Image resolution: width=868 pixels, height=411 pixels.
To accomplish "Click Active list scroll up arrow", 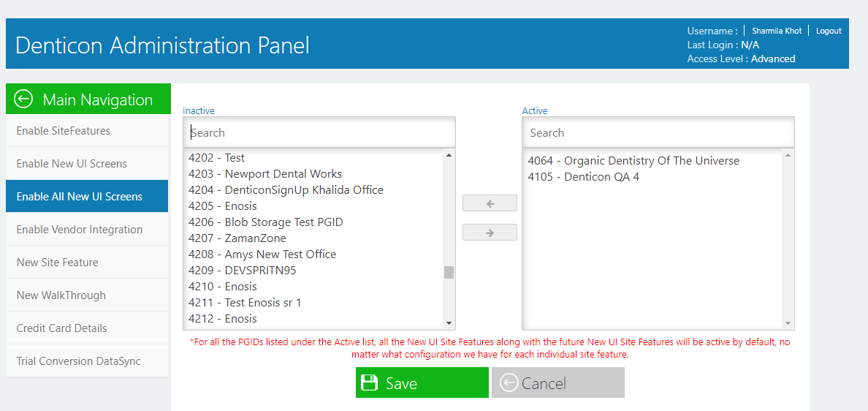I will [x=788, y=155].
